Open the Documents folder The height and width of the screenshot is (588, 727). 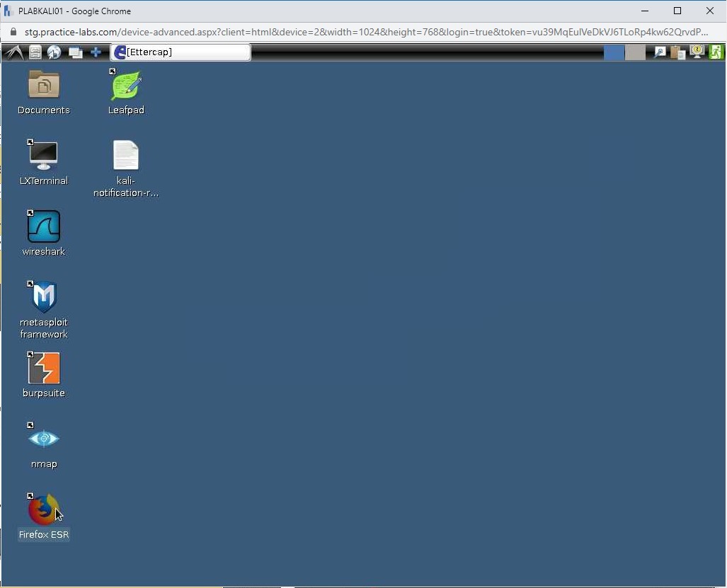point(43,85)
